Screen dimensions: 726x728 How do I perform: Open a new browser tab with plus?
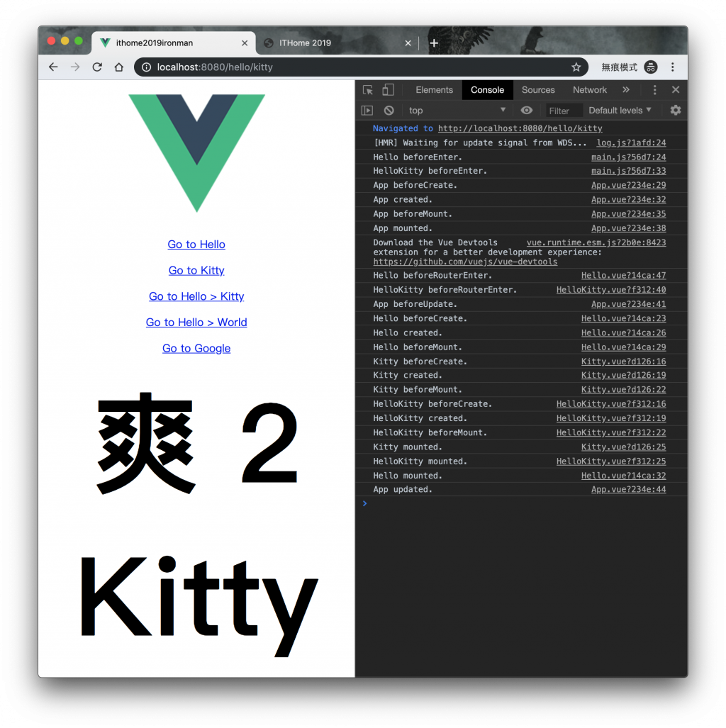pos(434,43)
